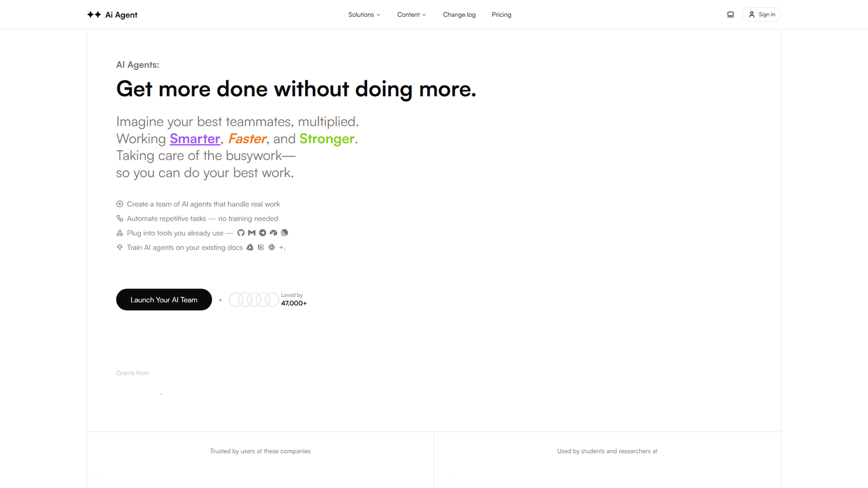This screenshot has height=488, width=868.
Task: Open the Content dropdown menu
Action: click(x=411, y=14)
